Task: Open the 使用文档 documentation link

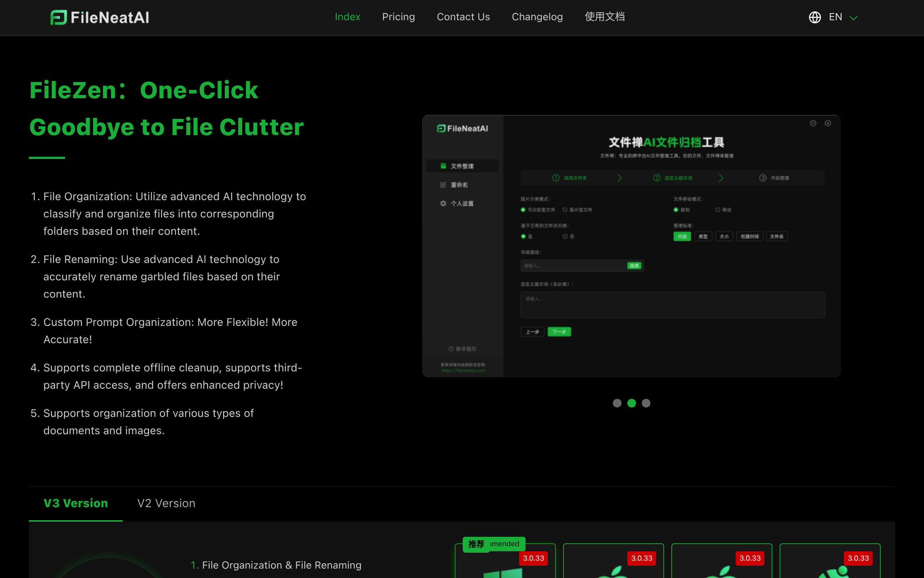Action: click(x=605, y=17)
